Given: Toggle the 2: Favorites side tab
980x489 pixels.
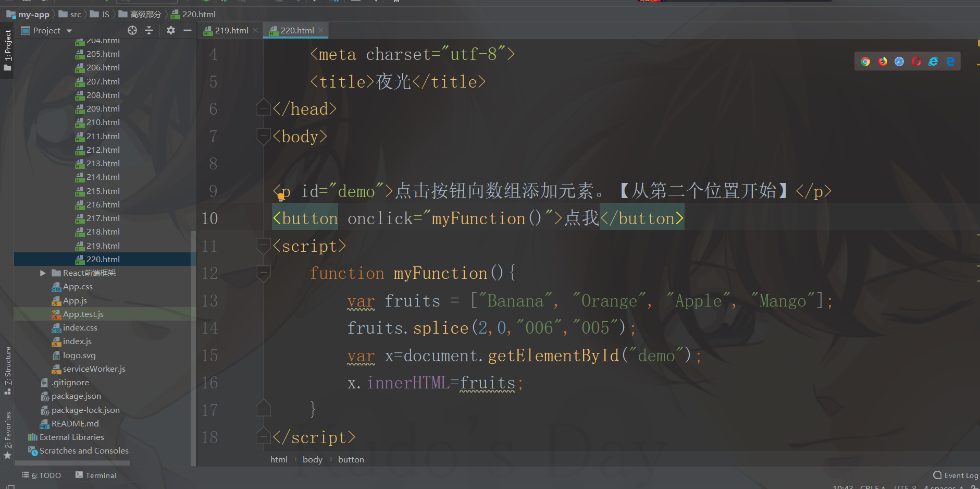Looking at the screenshot, I should [x=7, y=435].
